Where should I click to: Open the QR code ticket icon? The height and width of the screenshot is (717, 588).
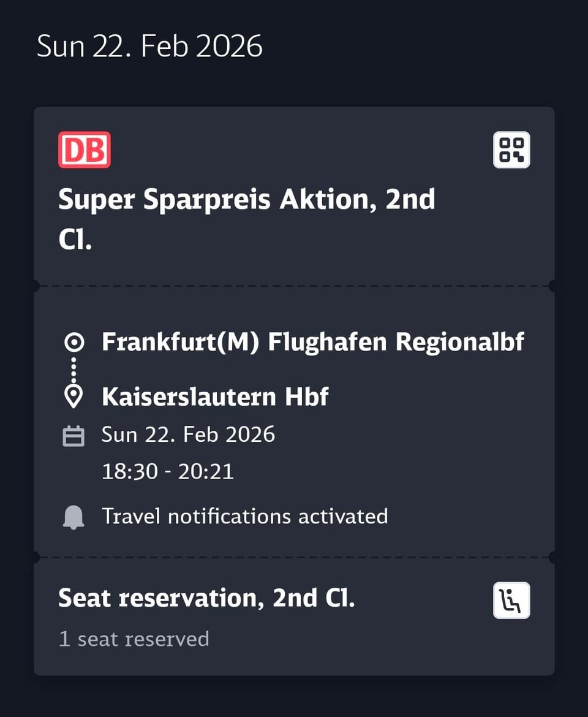pyautogui.click(x=511, y=150)
